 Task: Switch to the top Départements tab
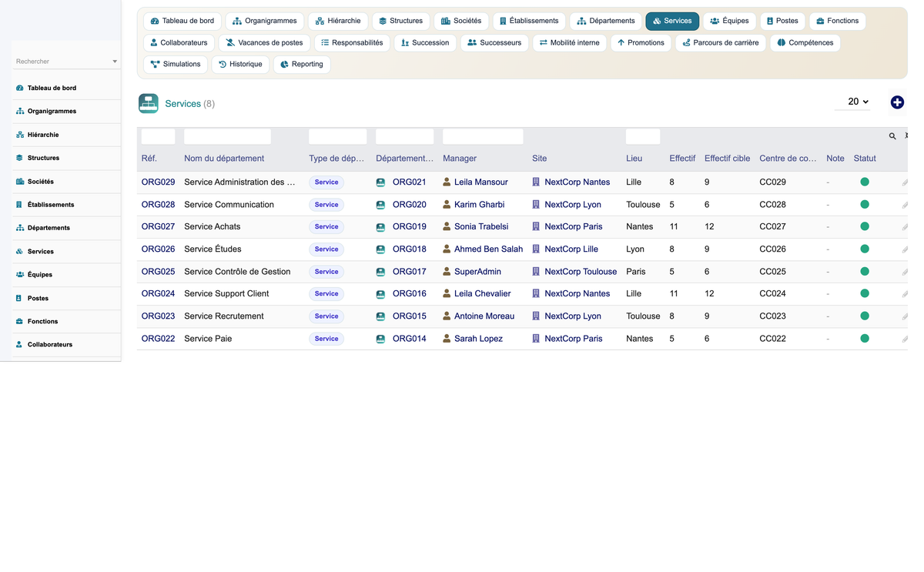pyautogui.click(x=606, y=21)
